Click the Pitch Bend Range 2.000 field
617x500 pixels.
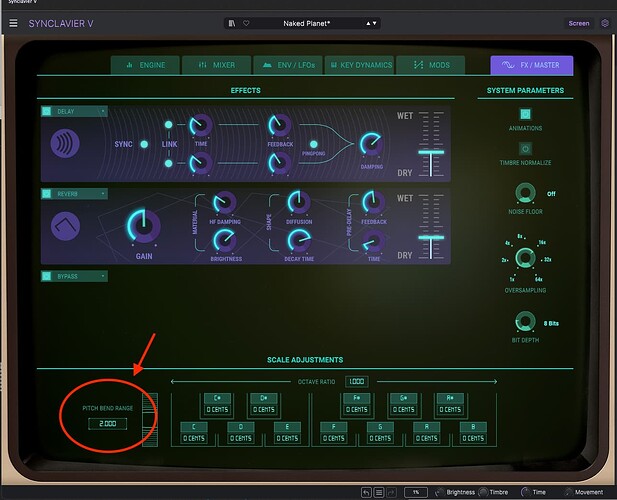point(107,424)
